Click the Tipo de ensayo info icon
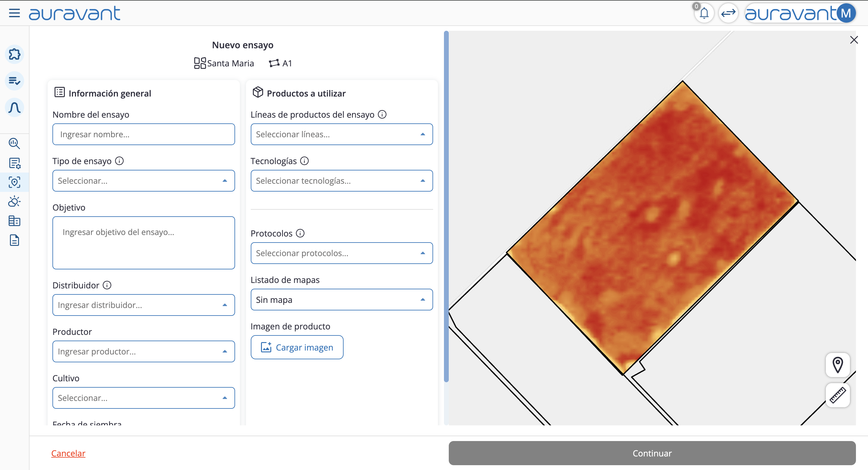 click(119, 161)
